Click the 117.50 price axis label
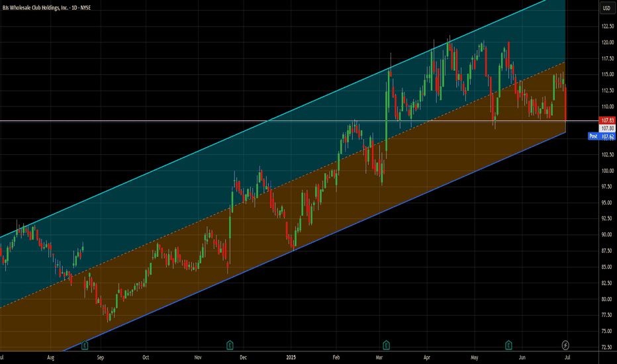The width and height of the screenshot is (617, 364). click(607, 59)
